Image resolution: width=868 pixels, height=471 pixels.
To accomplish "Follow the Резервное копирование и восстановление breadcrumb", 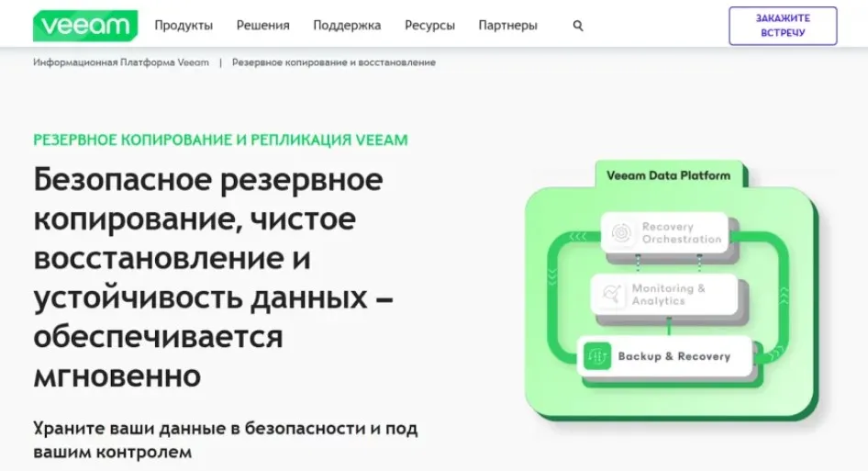I will [334, 62].
